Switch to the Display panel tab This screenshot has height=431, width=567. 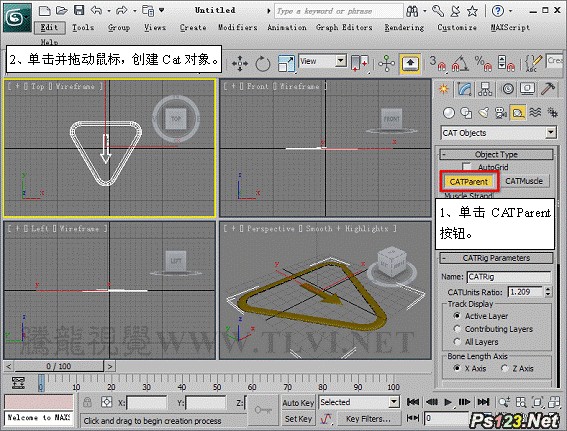point(528,89)
